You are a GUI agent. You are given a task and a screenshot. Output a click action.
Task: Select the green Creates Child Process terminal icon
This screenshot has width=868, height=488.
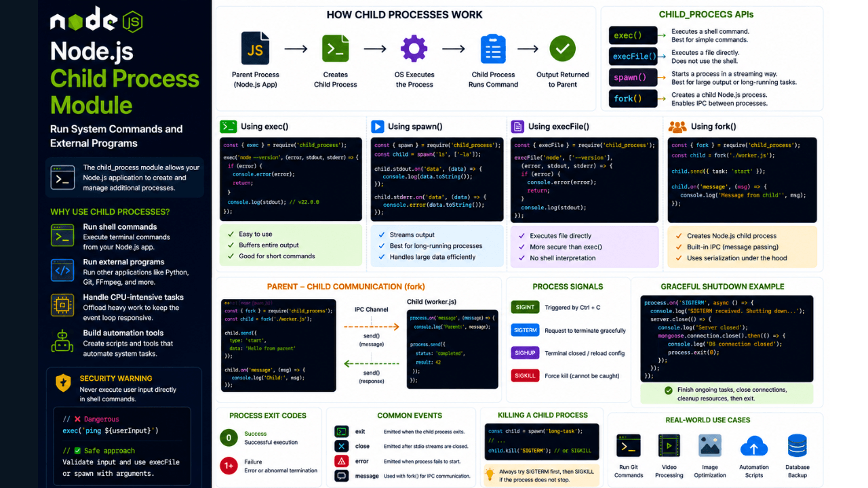tap(335, 48)
